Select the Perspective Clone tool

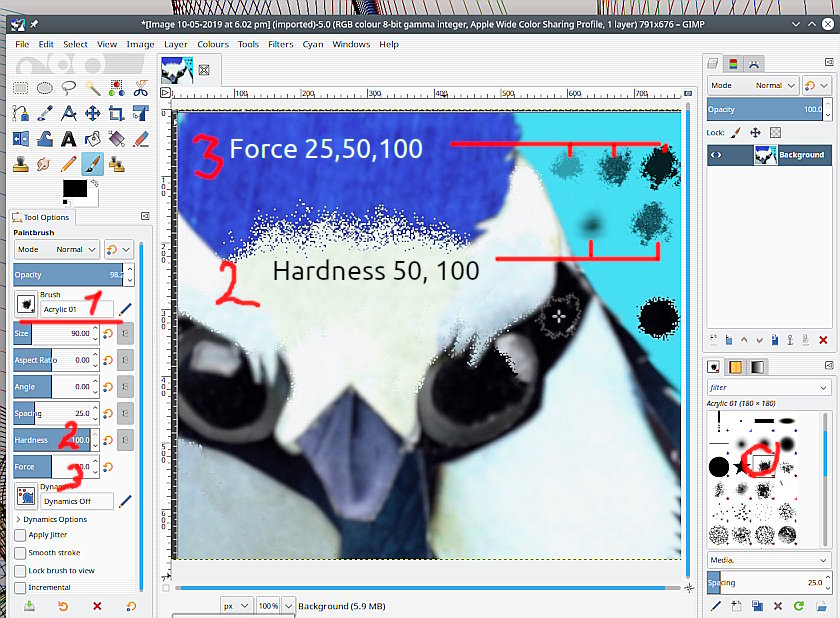coord(117,164)
